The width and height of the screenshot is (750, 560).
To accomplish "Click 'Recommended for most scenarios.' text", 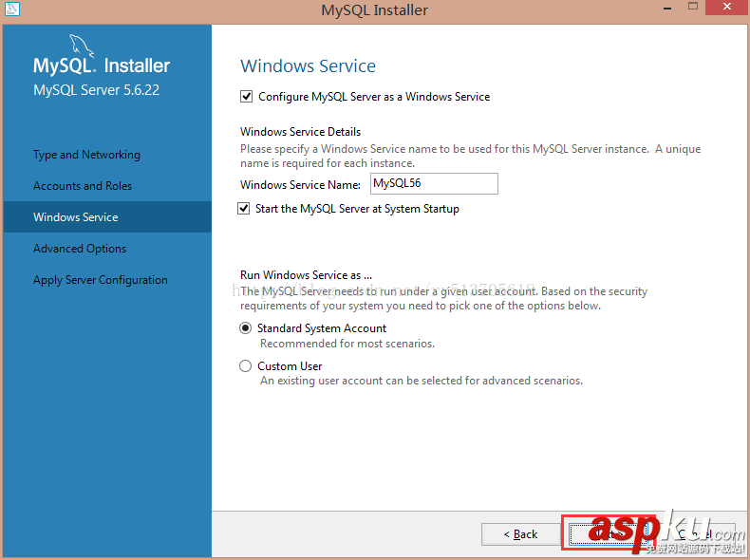I will [x=347, y=344].
